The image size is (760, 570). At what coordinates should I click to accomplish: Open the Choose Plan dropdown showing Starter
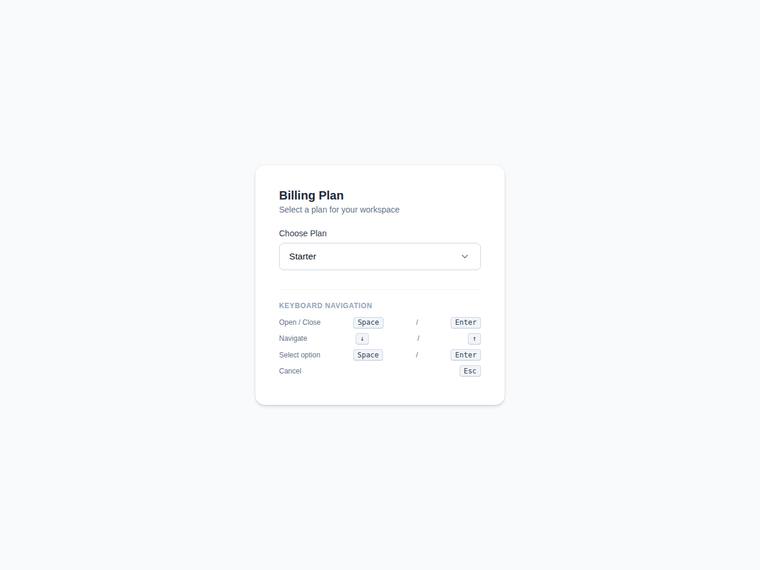point(380,256)
